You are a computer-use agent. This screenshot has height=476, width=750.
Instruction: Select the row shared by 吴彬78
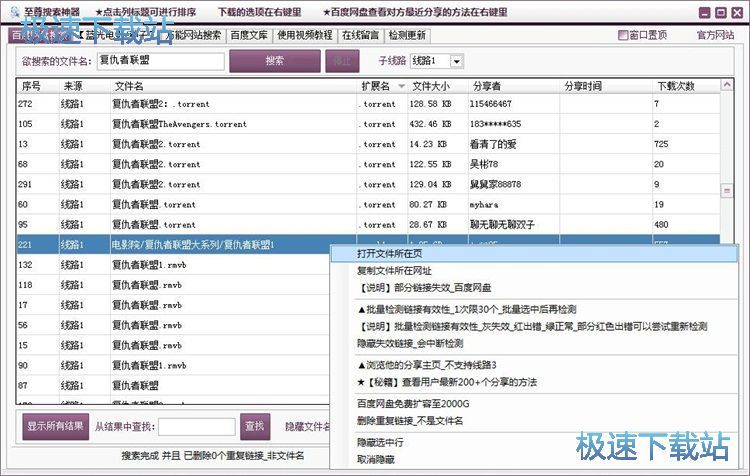pos(368,164)
